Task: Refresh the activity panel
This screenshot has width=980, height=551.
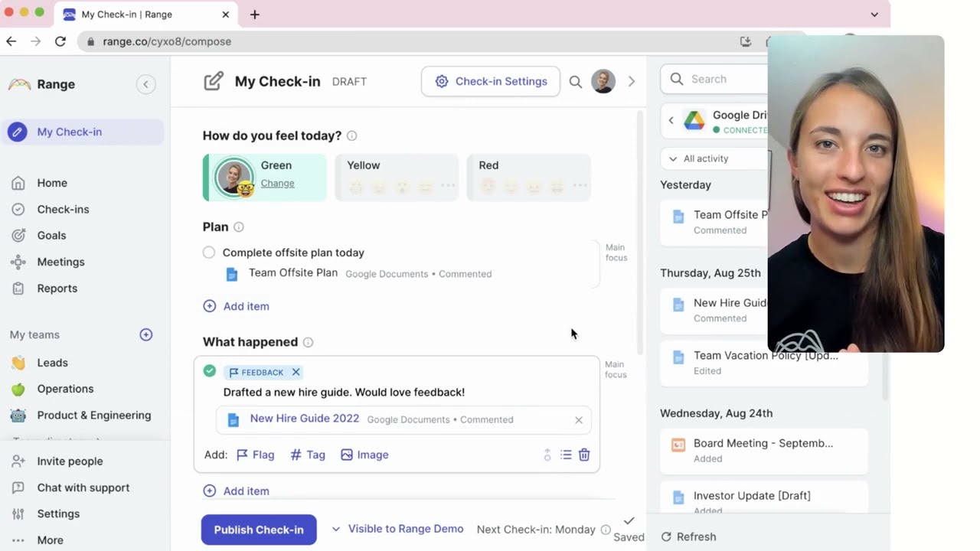Action: coord(688,536)
